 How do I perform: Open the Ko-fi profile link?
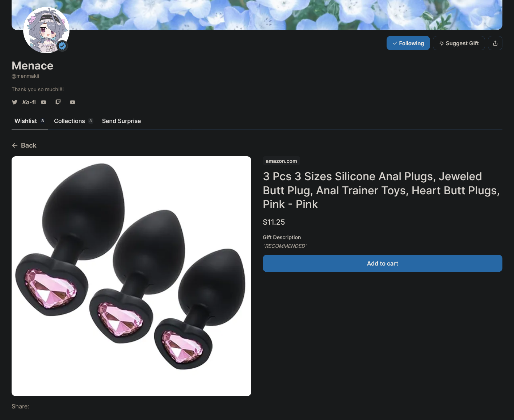pyautogui.click(x=29, y=102)
